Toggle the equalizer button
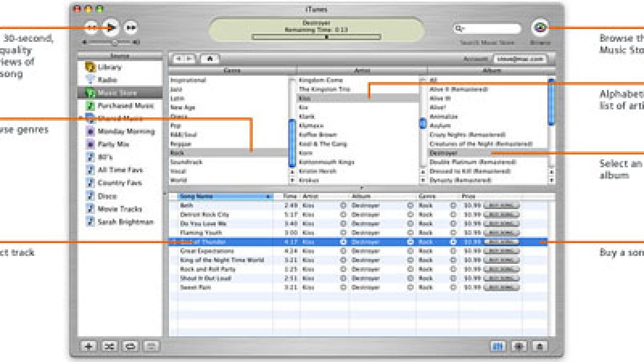Viewport: 644px width, 362px height. [498, 346]
